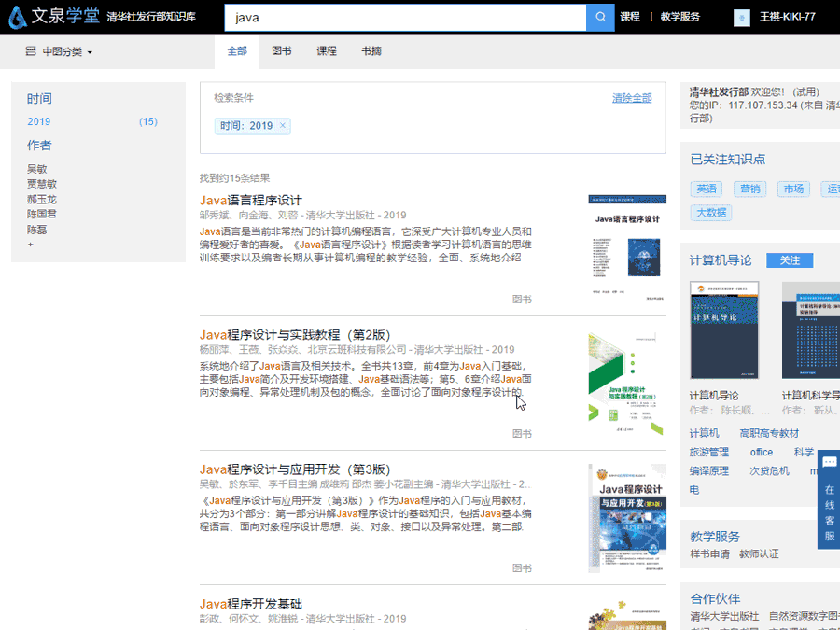Click the Wenquan Xuetang logo

point(53,17)
